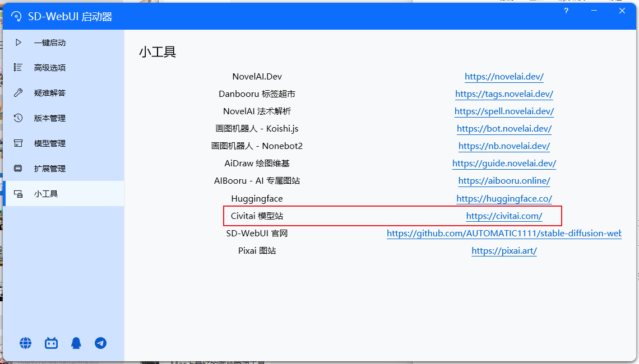Viewport: 639px width, 364px height.
Task: Click the archive box icon beside 模型管理
Action: tap(18, 143)
